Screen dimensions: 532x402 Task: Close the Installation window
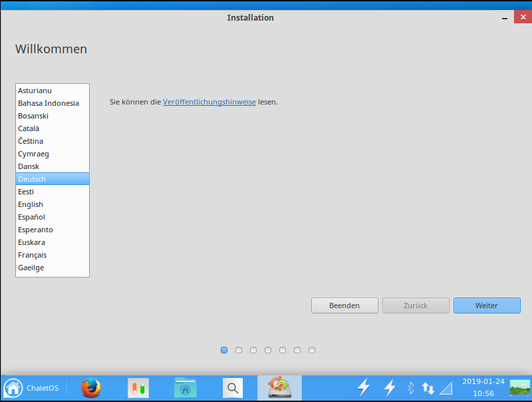522,18
